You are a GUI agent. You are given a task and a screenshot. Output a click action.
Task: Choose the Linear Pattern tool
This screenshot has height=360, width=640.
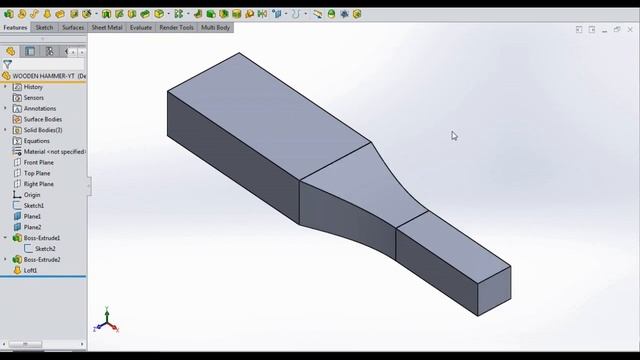pos(178,14)
